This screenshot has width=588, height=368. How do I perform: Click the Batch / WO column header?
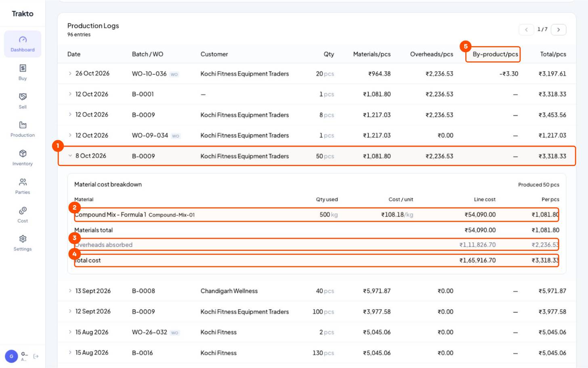coord(147,54)
